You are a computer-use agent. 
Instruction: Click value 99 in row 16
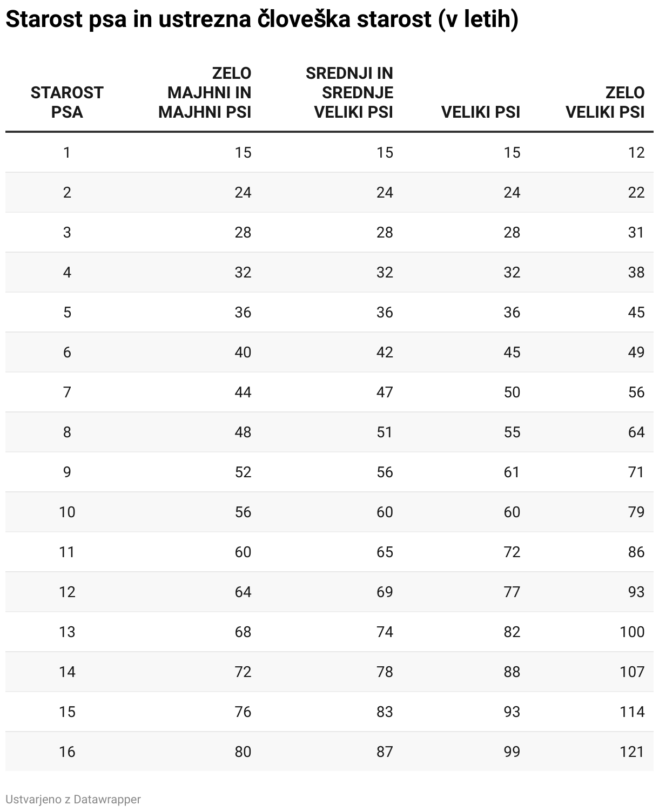(512, 752)
